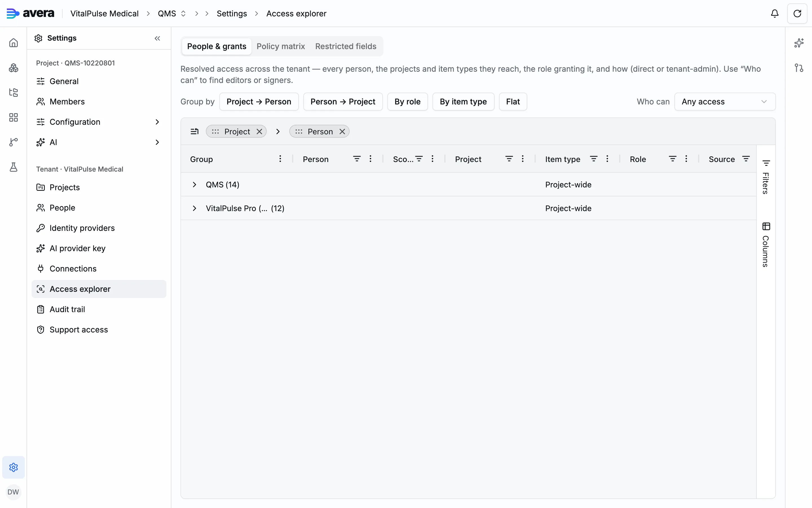Open the Project column filter icon
Image resolution: width=812 pixels, height=508 pixels.
tap(509, 159)
